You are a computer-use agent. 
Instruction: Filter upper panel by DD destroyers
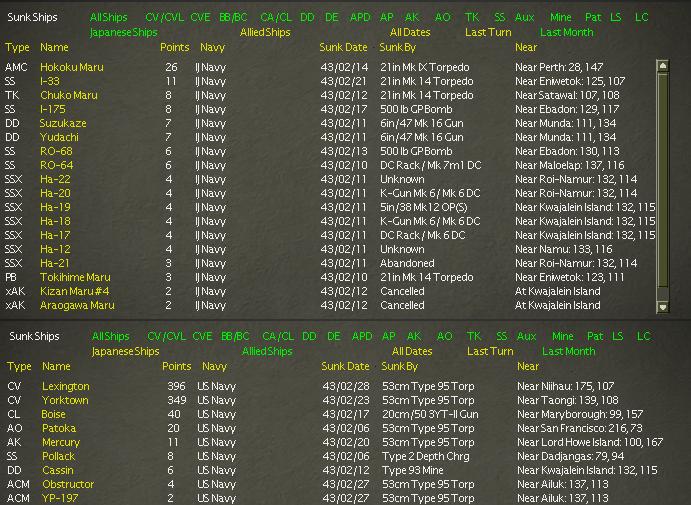pyautogui.click(x=307, y=17)
